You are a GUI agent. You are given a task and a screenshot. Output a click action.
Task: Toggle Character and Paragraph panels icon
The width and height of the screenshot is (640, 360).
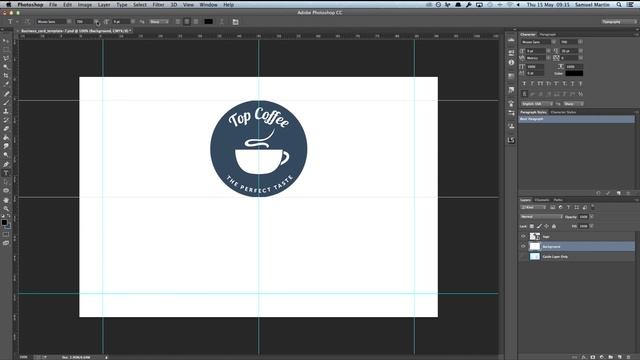(x=236, y=22)
